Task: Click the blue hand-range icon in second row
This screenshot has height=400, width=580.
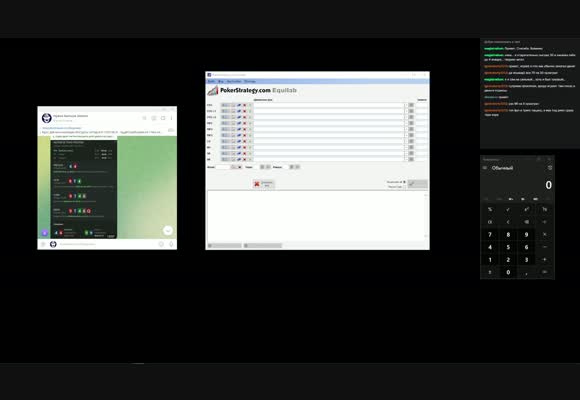Action: (x=239, y=111)
